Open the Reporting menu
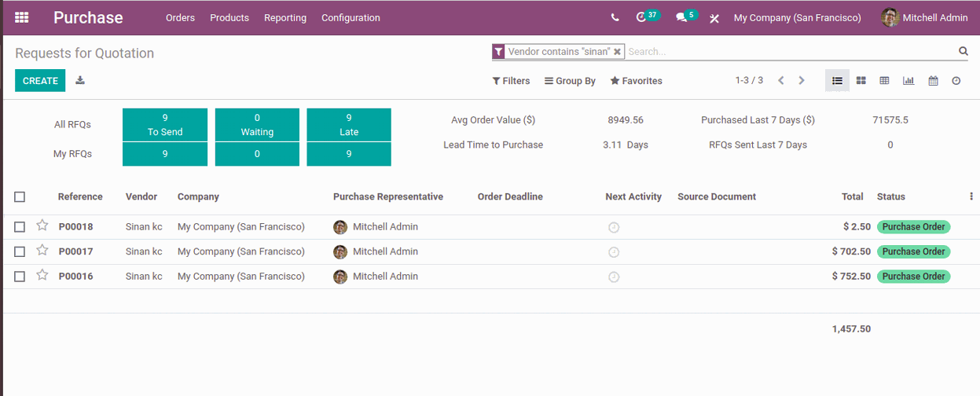Image resolution: width=980 pixels, height=396 pixels. 285,17
